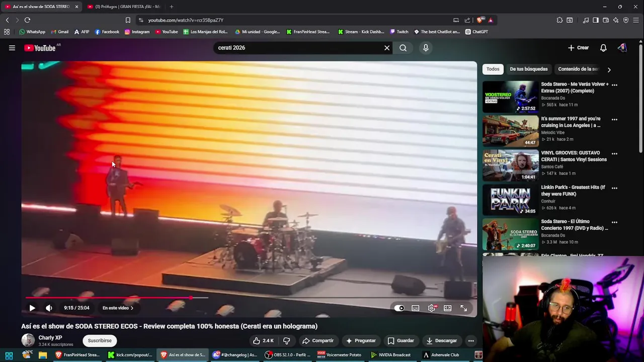Dislike the video
The image size is (644, 362).
coord(286,340)
